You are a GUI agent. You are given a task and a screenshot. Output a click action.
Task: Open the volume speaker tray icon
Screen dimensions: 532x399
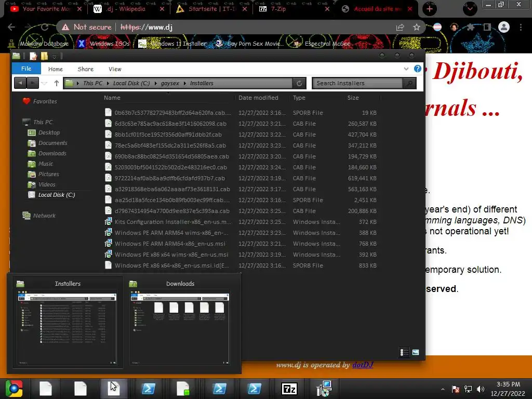[481, 389]
